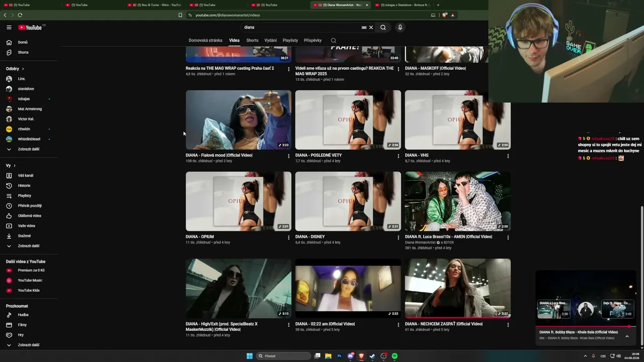Image resolution: width=644 pixels, height=362 pixels.
Task: Open options for DIANA - Fialová mood video
Action: (x=289, y=156)
